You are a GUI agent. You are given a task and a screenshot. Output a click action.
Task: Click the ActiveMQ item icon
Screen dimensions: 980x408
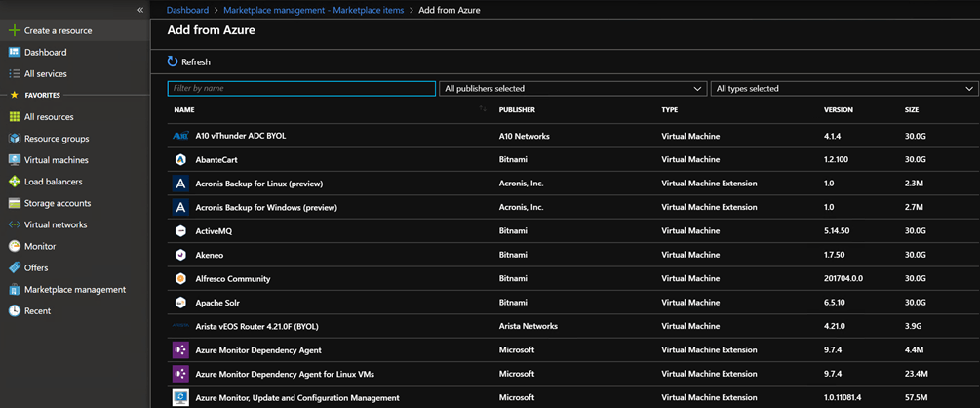click(x=180, y=231)
